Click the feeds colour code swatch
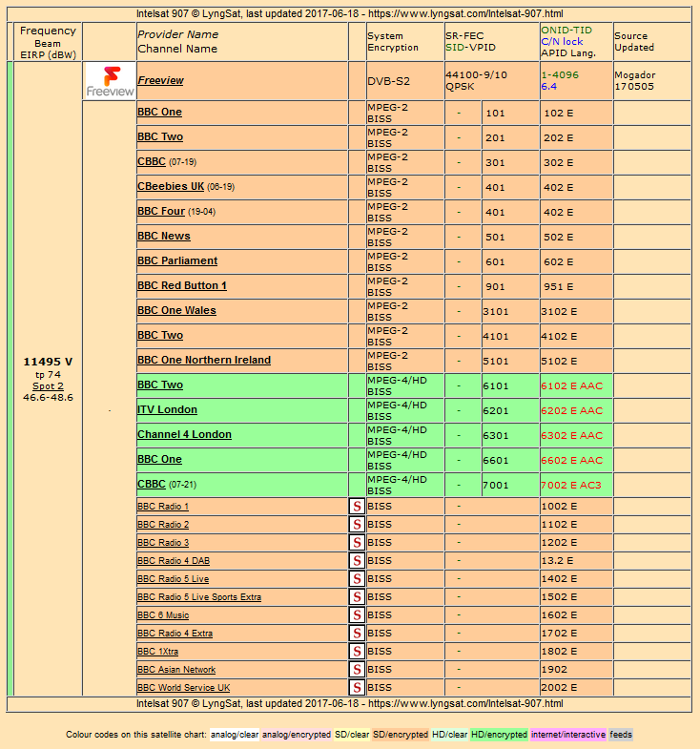The height and width of the screenshot is (749, 700). (x=621, y=735)
